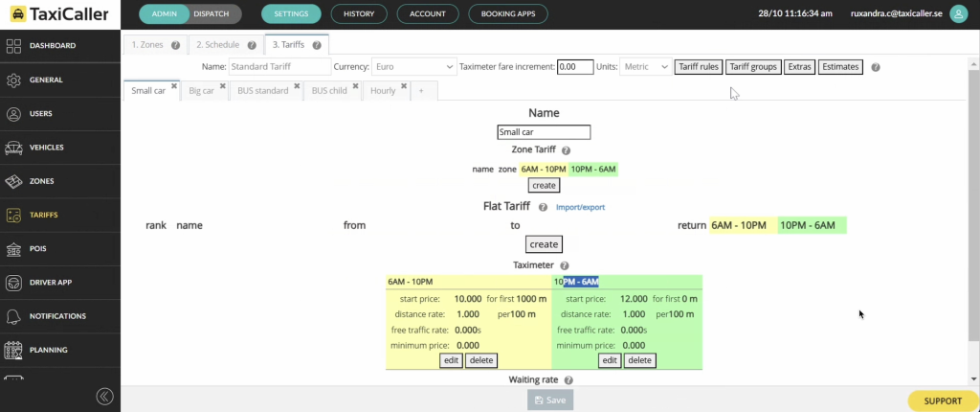
Task: Open the Tariffs icon in sidebar
Action: 13,216
